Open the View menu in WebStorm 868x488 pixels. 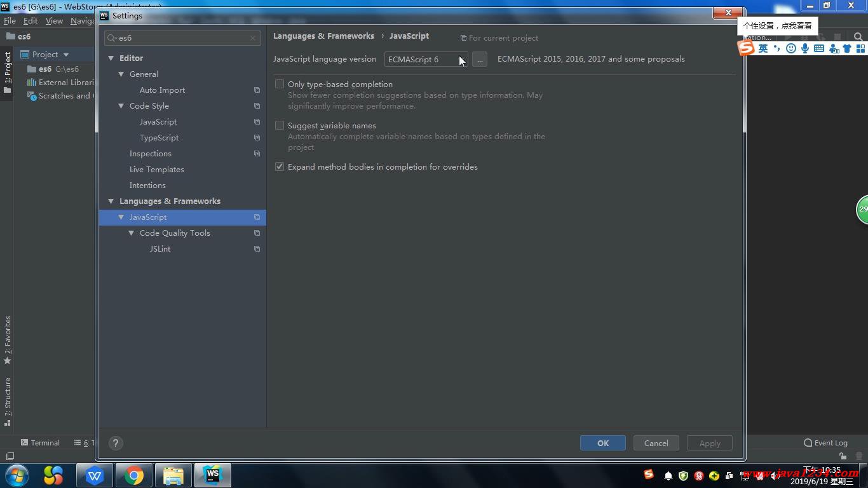tap(54, 21)
